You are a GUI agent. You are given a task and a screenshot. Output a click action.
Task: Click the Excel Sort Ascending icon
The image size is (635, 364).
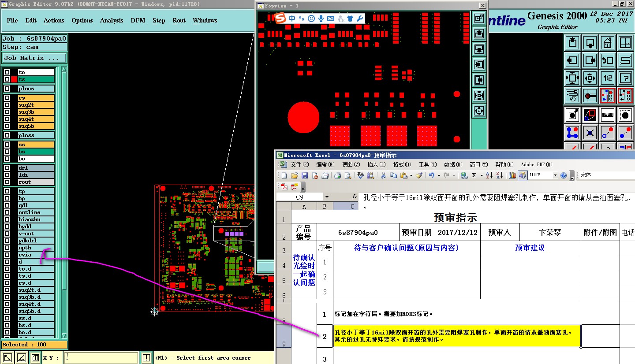(489, 175)
